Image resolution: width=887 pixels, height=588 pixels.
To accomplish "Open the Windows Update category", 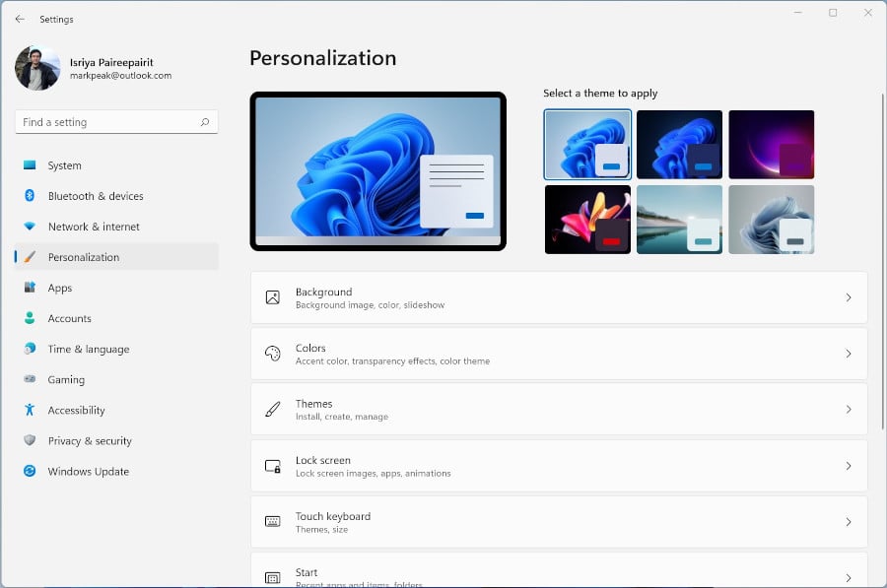I will click(x=116, y=471).
